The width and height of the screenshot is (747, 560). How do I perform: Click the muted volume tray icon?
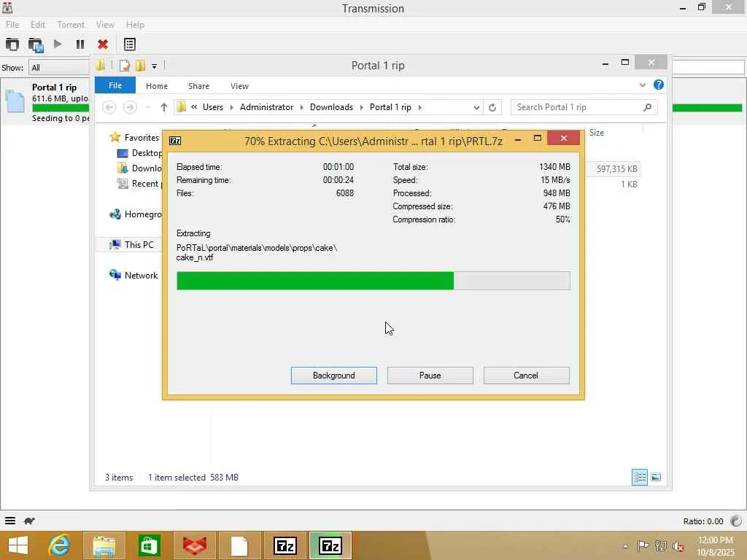click(x=678, y=546)
